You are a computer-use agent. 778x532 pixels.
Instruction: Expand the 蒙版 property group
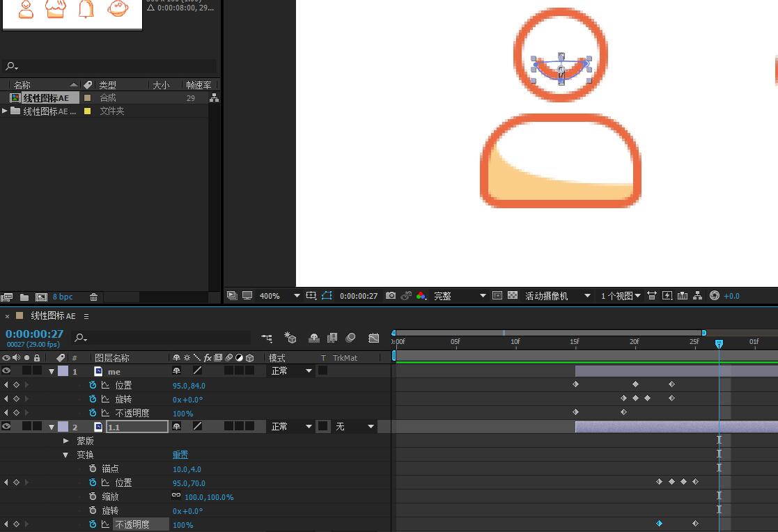click(x=66, y=441)
